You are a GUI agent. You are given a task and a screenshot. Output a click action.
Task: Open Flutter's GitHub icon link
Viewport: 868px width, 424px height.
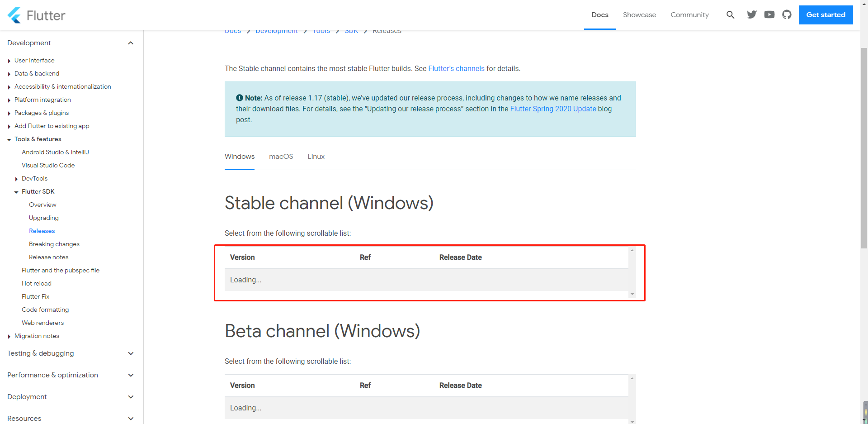(787, 15)
